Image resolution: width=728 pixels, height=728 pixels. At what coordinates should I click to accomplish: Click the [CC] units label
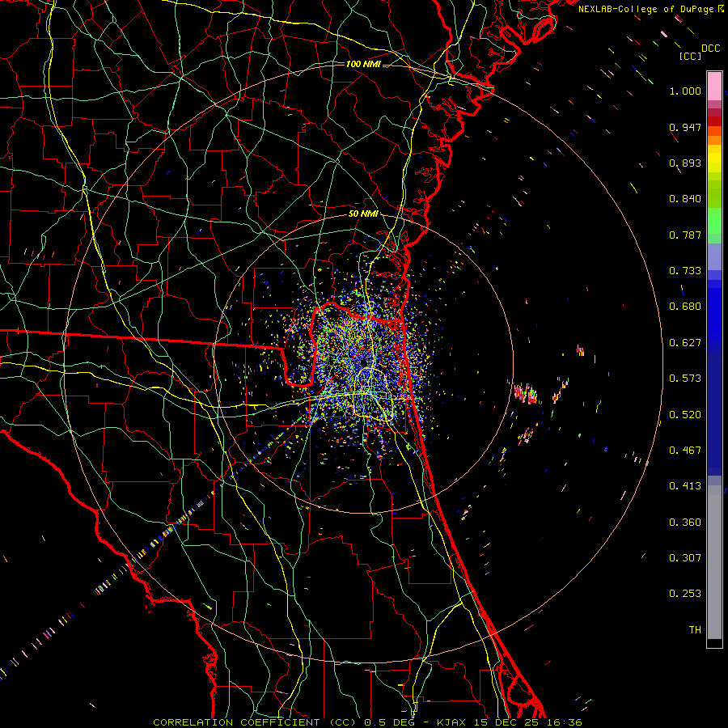coord(690,56)
